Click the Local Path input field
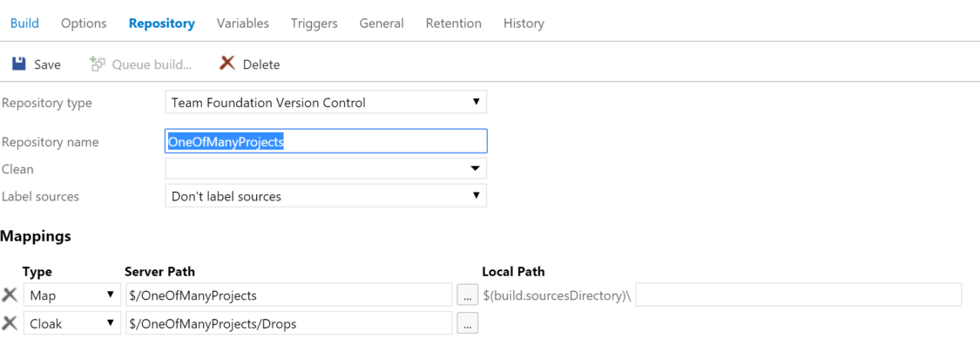This screenshot has width=980, height=339. pos(798,295)
